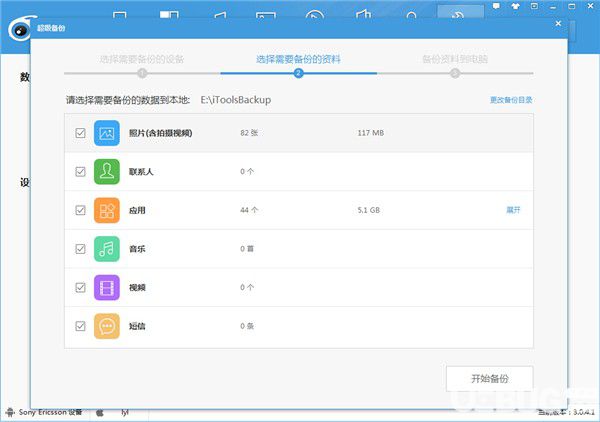Open the T-shirt skin icon
The height and width of the screenshot is (422, 600).
tap(515, 6)
